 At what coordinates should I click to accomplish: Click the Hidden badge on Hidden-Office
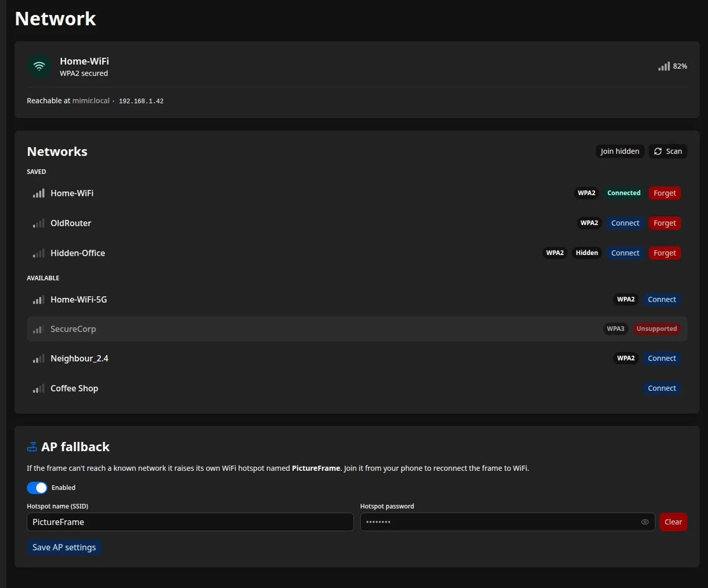[587, 253]
